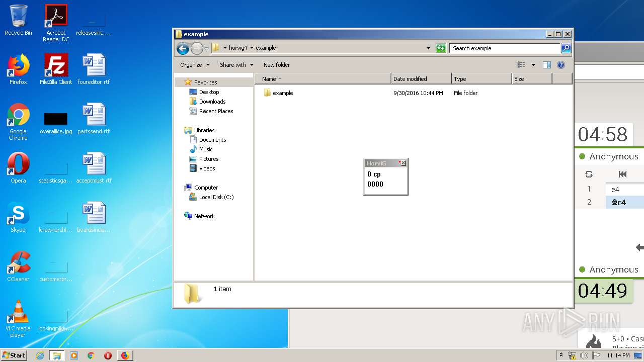This screenshot has width=644, height=362.
Task: Click New folder button
Action: [x=277, y=65]
